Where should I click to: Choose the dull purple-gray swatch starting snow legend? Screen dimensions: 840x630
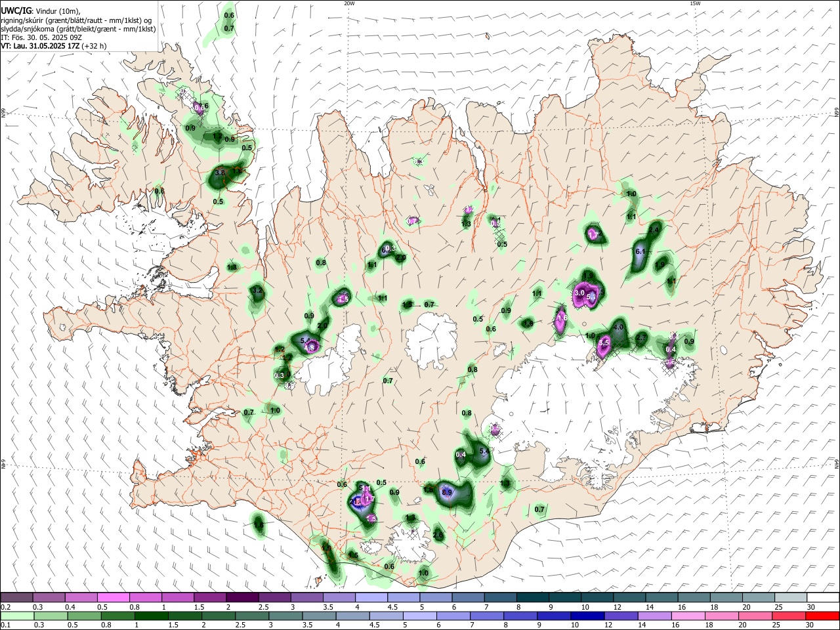pyautogui.click(x=17, y=597)
